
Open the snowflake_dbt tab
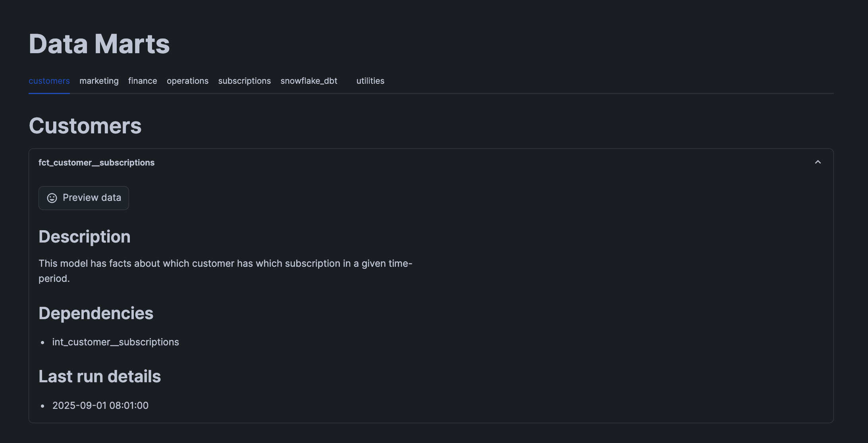point(309,81)
